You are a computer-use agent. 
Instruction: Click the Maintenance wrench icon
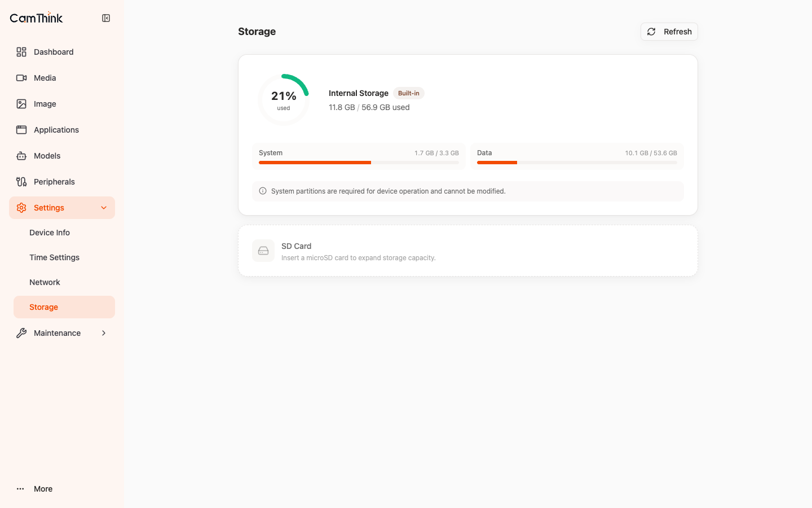pos(21,333)
